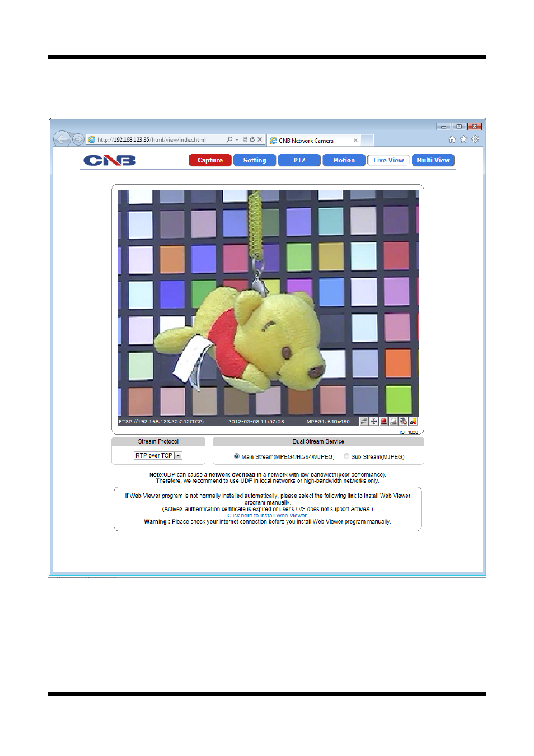Close the CNB Network Camera tab
Viewport: 534px width, 756px height.
(355, 141)
